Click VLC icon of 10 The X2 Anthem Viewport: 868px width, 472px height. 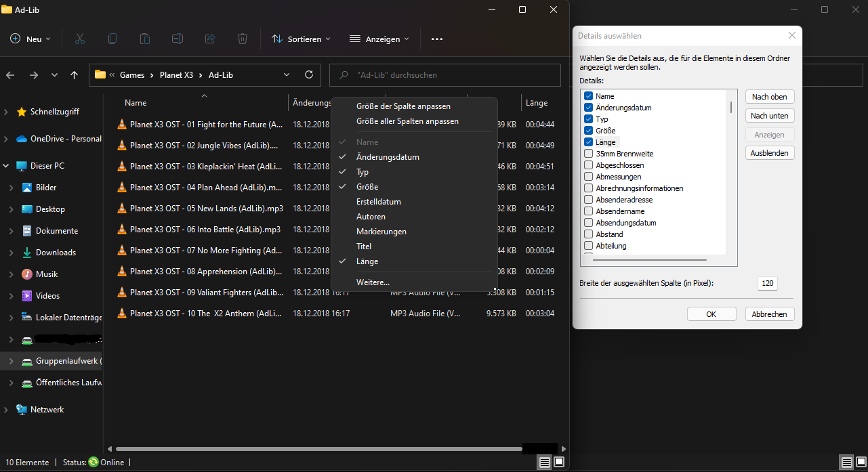121,314
